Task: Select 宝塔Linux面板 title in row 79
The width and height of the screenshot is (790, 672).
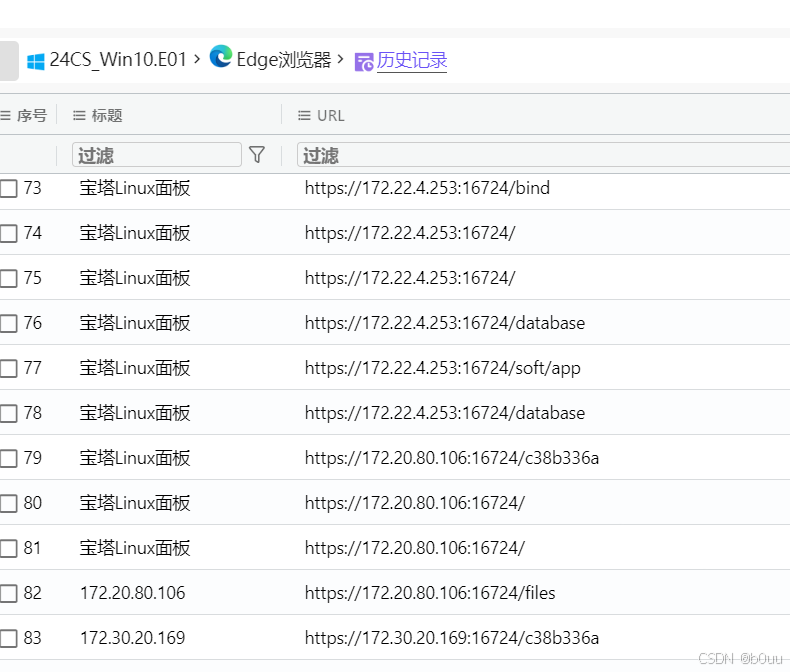Action: (135, 458)
